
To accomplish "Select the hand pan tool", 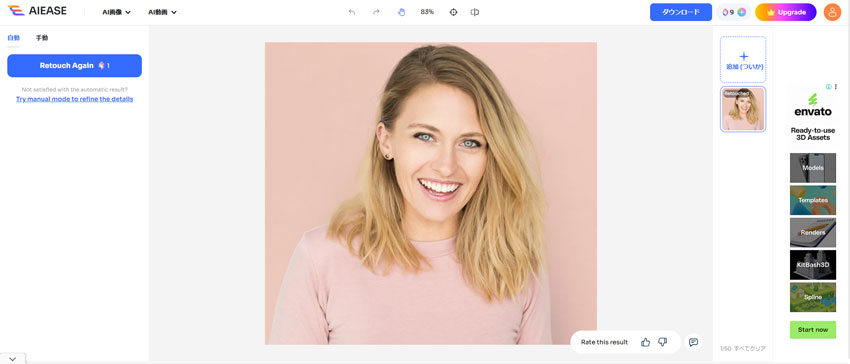I will pos(402,12).
